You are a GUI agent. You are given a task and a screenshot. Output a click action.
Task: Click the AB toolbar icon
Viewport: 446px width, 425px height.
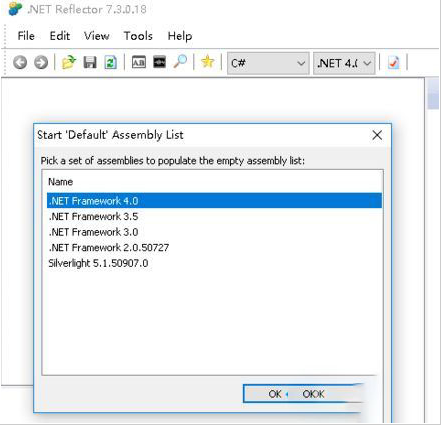point(139,62)
